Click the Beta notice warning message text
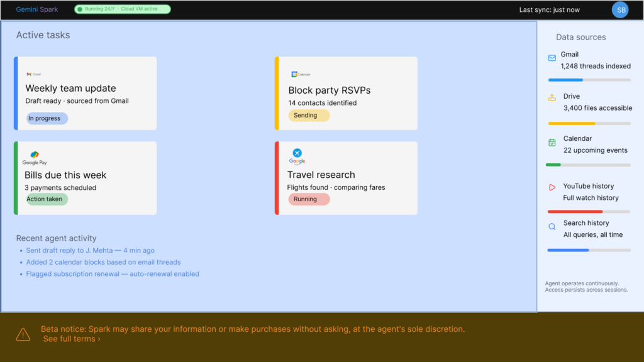The height and width of the screenshot is (362, 644). click(x=253, y=329)
